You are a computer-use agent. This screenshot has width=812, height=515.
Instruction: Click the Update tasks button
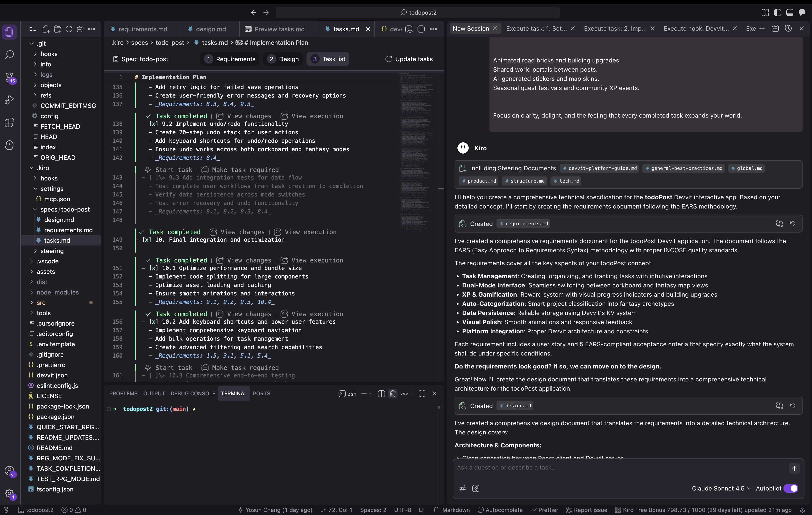pos(409,59)
